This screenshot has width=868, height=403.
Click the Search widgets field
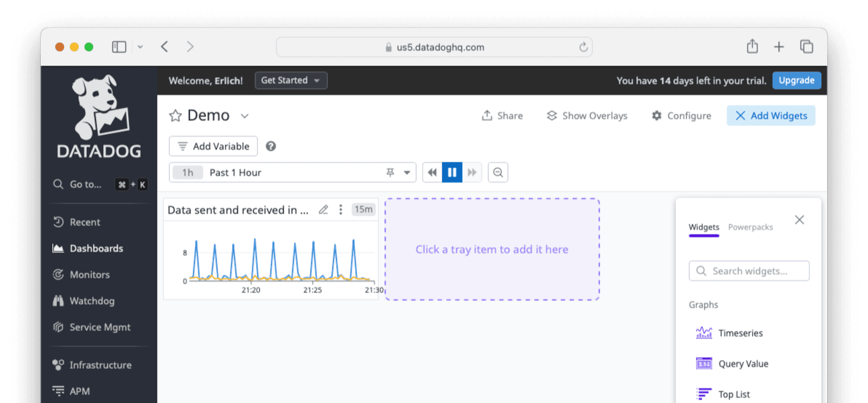click(749, 271)
